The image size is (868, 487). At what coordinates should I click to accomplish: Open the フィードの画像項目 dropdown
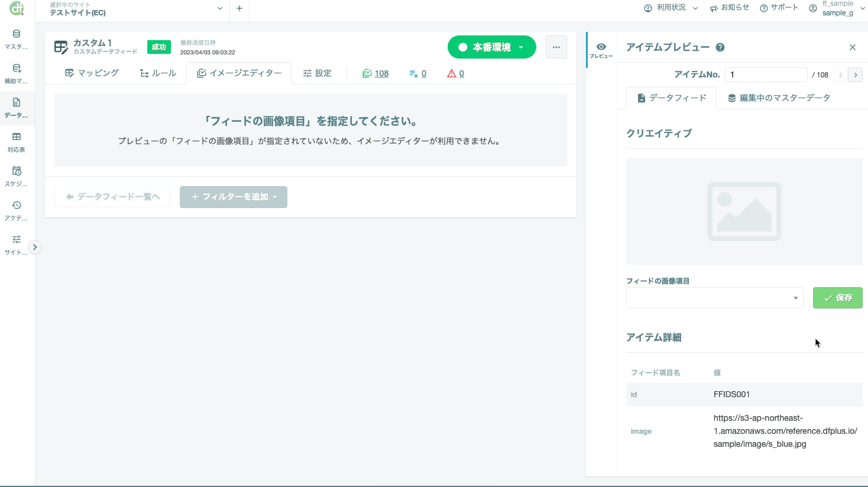714,298
